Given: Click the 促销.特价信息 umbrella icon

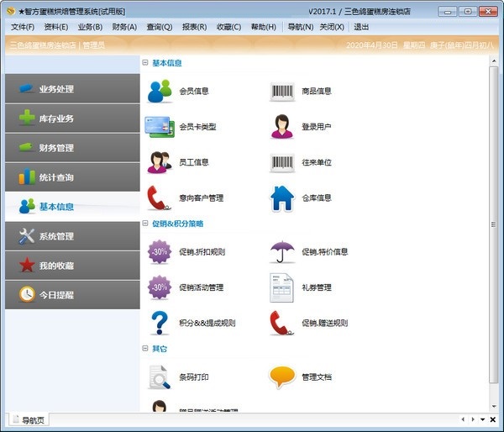Looking at the screenshot, I should pyautogui.click(x=282, y=251).
